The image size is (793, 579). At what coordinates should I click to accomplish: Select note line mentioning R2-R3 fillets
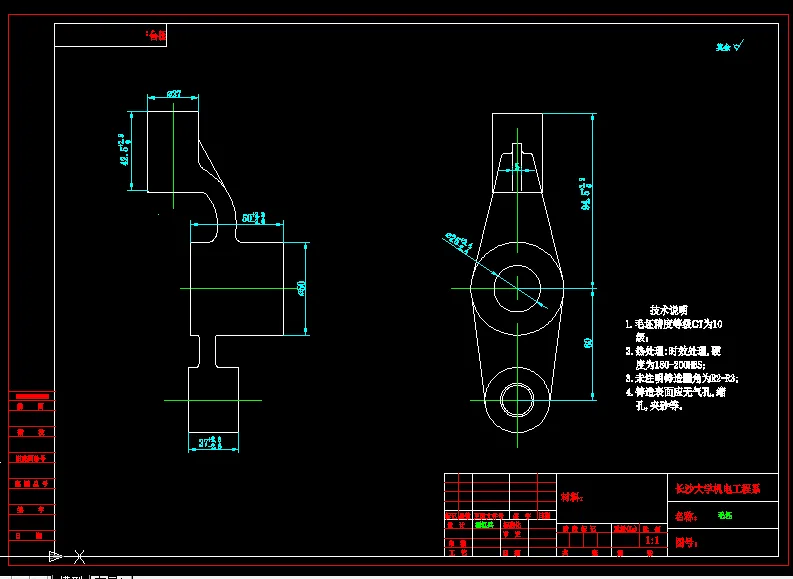682,378
